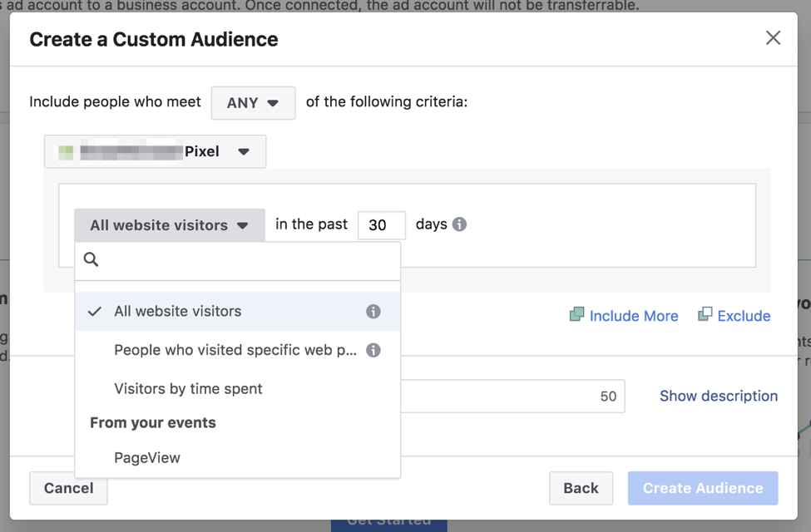Click the info icon next to days
Screen dimensions: 811x532
tap(459, 224)
